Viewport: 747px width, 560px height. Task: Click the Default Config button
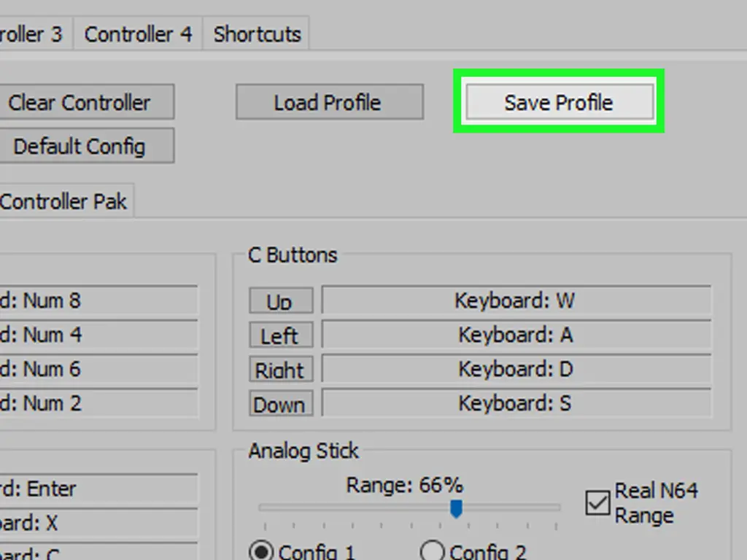[86, 146]
